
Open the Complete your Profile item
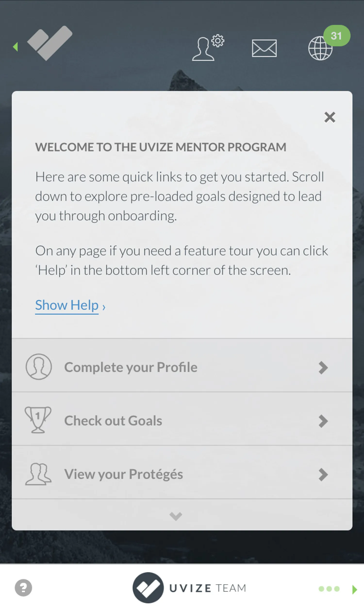(131, 367)
